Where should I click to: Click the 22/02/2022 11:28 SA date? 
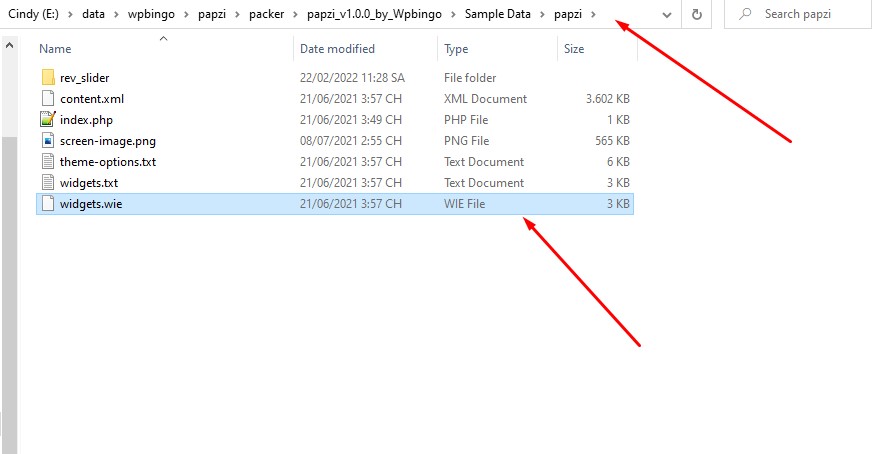coord(352,78)
